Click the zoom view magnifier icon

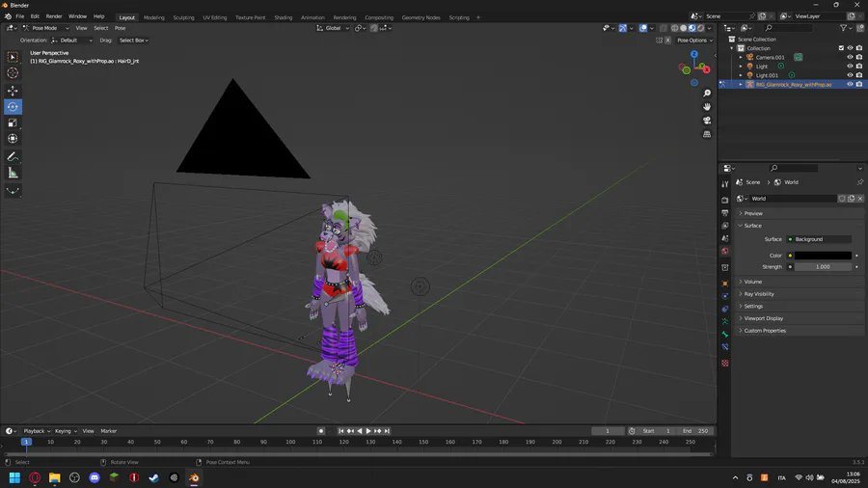[707, 94]
